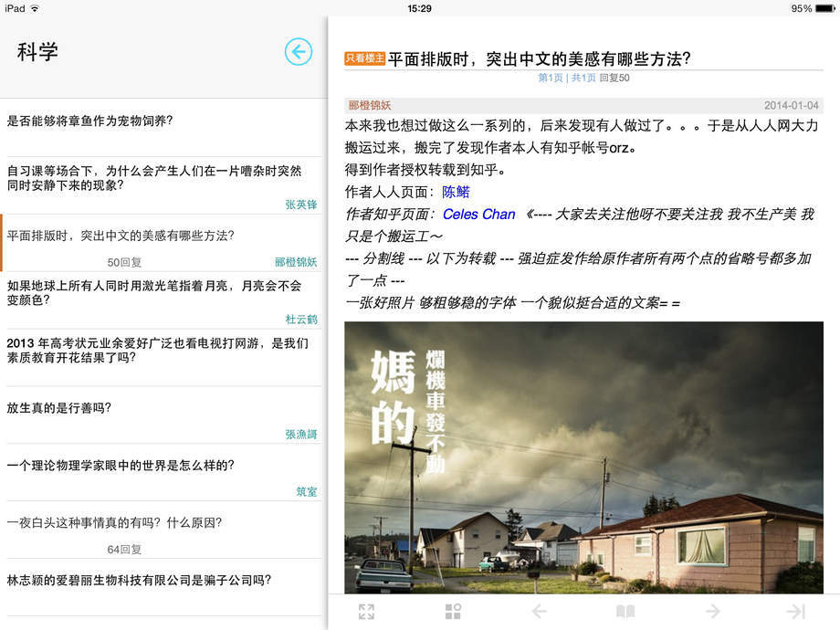Image resolution: width=840 pixels, height=630 pixels.
Task: Go to next page with right arrow
Action: click(712, 611)
